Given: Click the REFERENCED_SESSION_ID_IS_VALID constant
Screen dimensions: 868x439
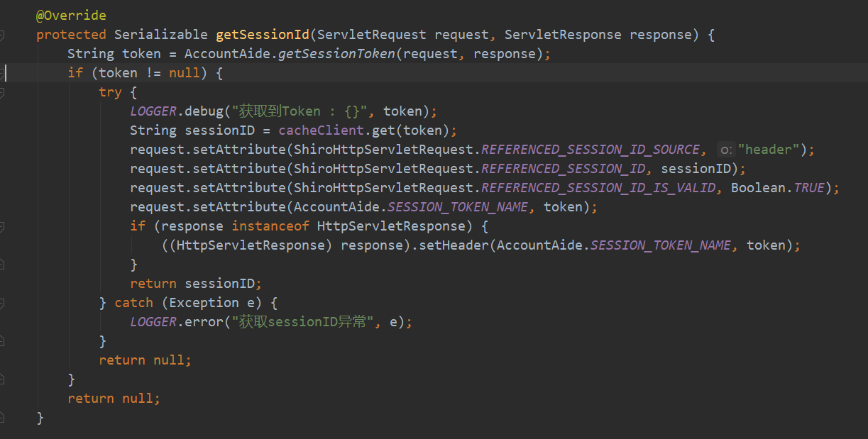Looking at the screenshot, I should tap(598, 188).
